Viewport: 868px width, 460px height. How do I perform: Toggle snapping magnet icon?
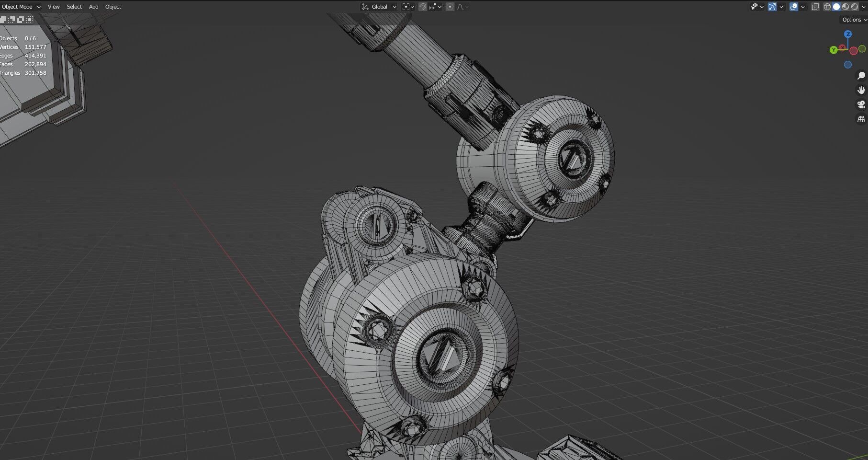tap(423, 7)
